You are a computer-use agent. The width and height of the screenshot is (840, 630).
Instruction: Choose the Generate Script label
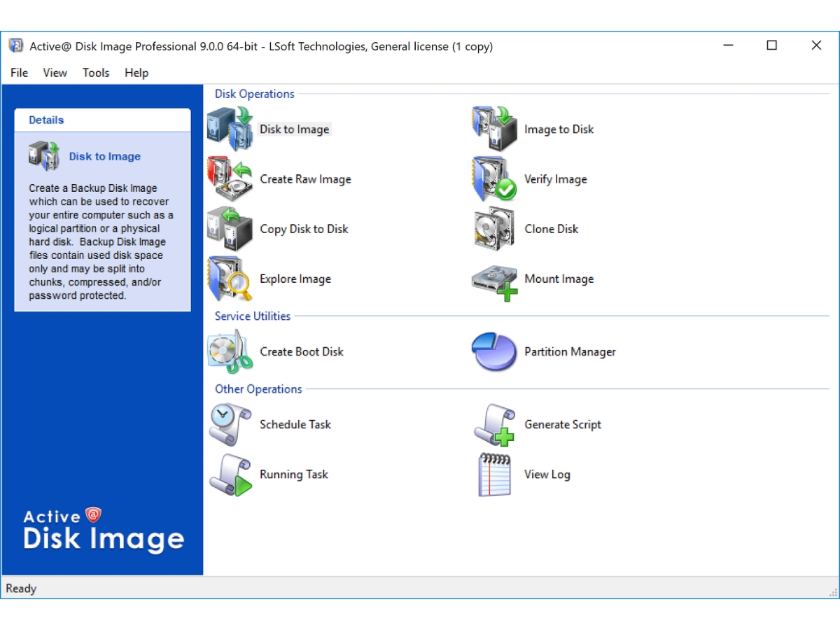(563, 424)
